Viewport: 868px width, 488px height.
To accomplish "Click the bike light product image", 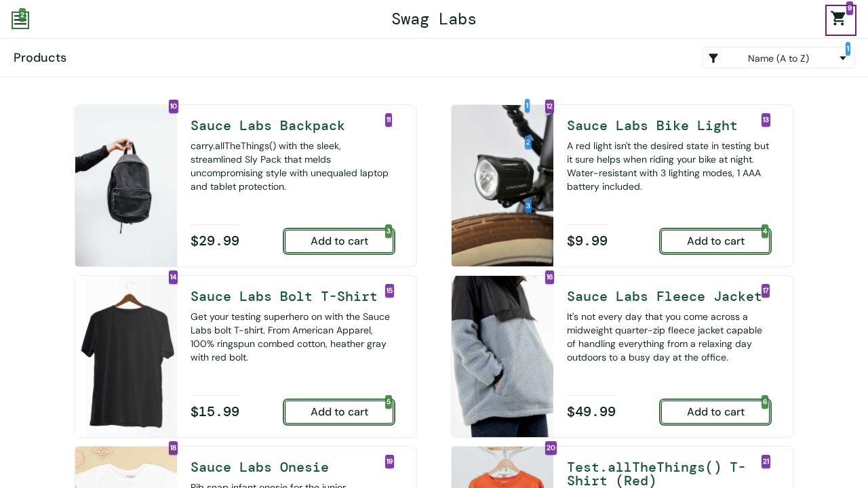I will coord(502,186).
